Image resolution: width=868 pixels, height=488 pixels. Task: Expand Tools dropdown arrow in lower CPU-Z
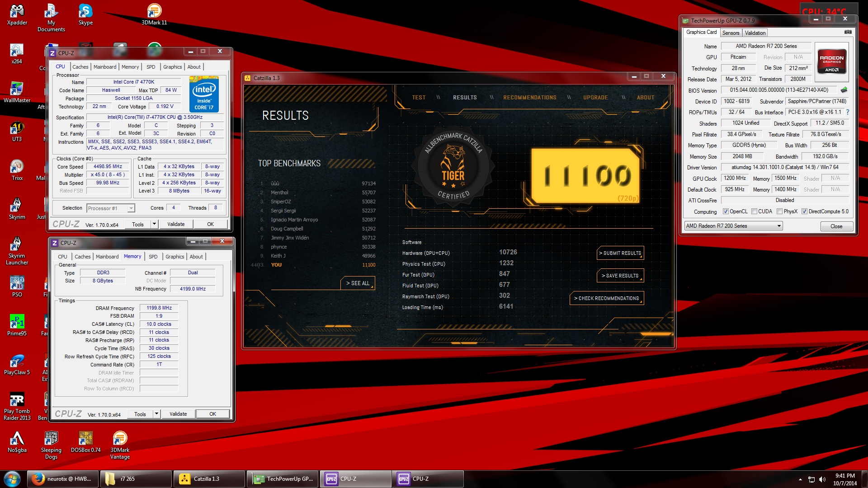click(156, 414)
